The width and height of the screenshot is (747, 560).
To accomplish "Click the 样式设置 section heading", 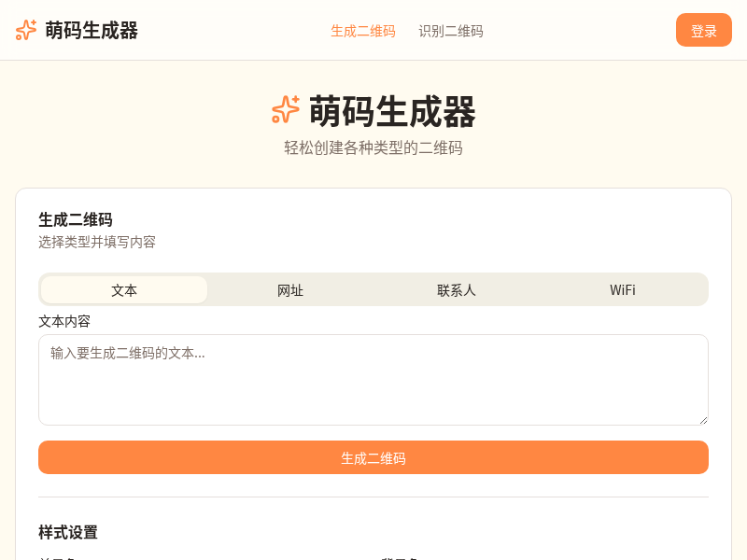I will 68,532.
